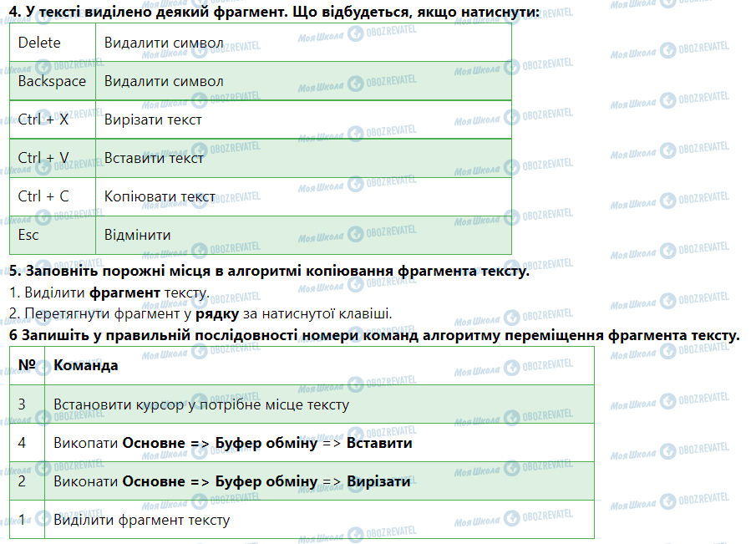756x544 pixels.
Task: Select the "Ctrl + V" shortcut cell
Action: tap(43, 158)
